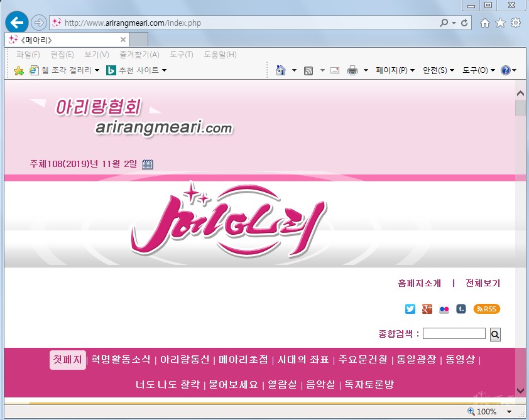Click the read mail icon in command bar
The height and width of the screenshot is (420, 529).
click(335, 70)
